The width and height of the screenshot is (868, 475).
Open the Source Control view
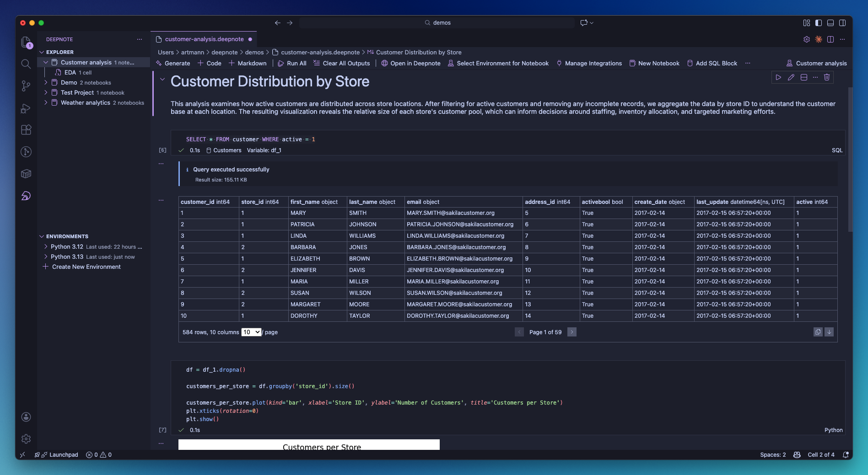click(26, 86)
